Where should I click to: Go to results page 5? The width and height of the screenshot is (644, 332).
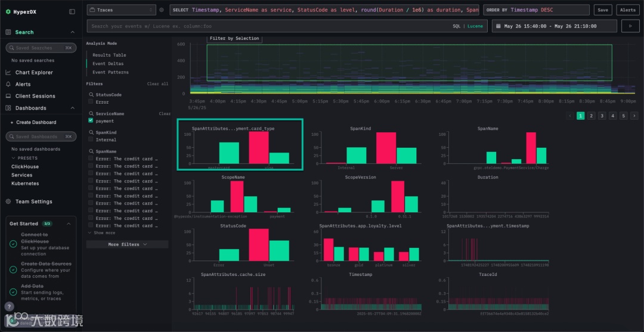pyautogui.click(x=624, y=116)
